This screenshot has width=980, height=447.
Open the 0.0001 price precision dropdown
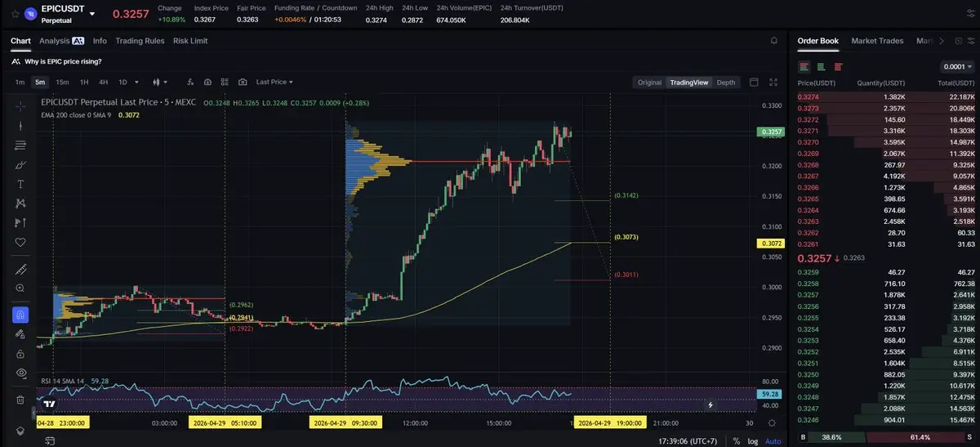(958, 67)
